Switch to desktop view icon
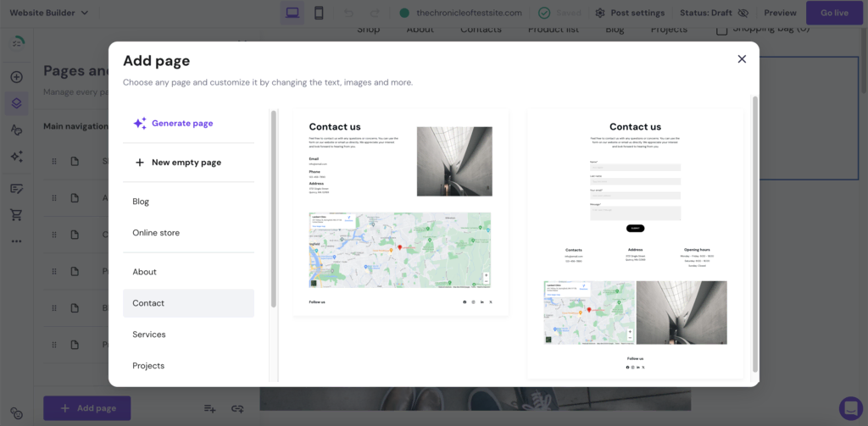The width and height of the screenshot is (868, 426). [292, 13]
